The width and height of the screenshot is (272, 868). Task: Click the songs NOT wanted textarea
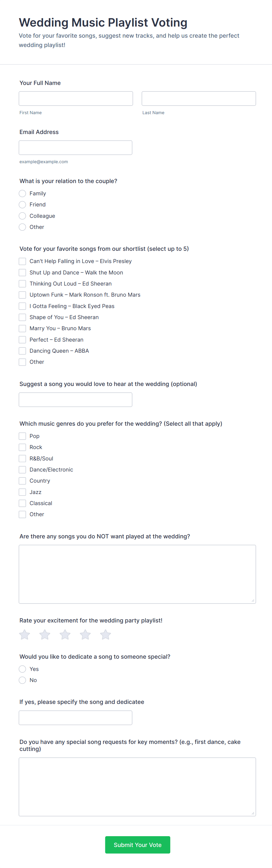click(x=137, y=574)
